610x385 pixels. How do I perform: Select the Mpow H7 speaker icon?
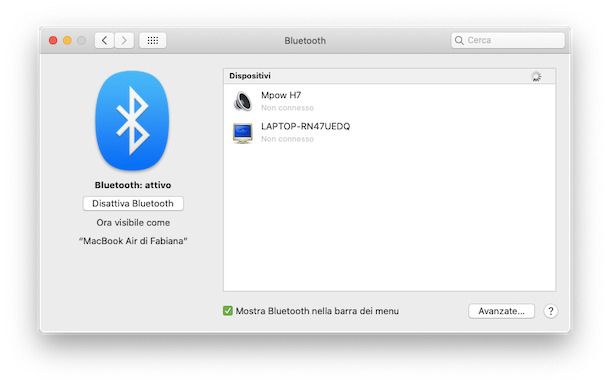pyautogui.click(x=243, y=101)
